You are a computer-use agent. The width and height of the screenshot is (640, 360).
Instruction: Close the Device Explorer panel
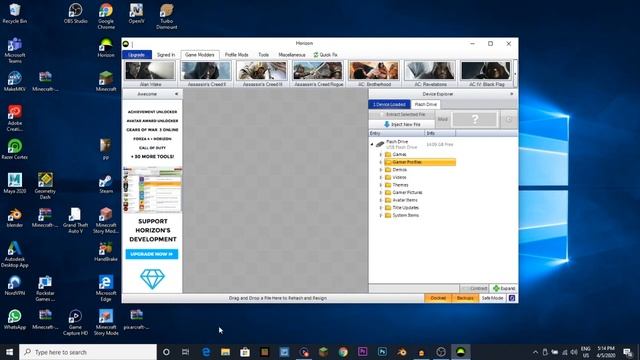tap(512, 94)
